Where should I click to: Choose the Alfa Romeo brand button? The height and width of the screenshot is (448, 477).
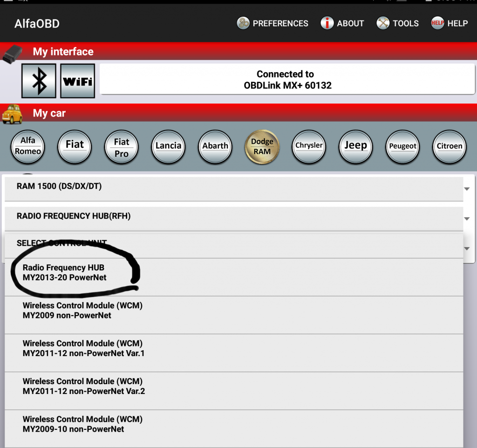coord(27,147)
